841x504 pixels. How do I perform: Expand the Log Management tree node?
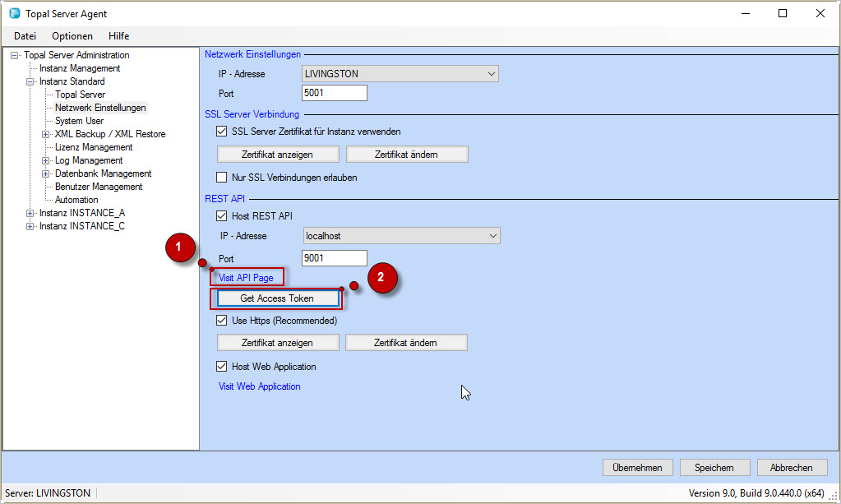pos(46,160)
